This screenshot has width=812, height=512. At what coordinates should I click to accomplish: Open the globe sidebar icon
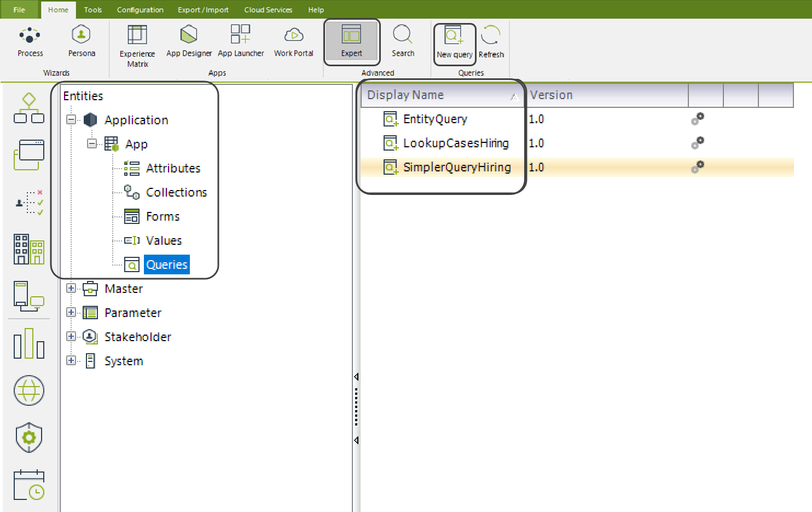pos(29,390)
